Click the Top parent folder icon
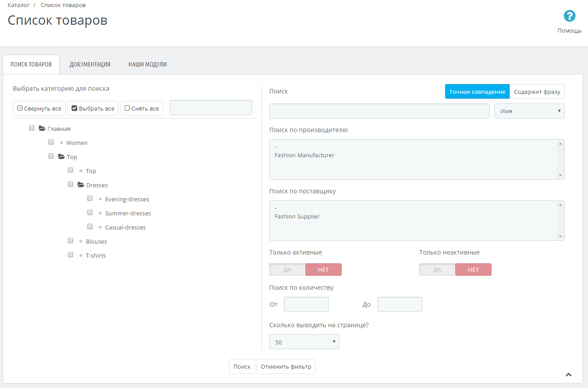588x388 pixels. tap(61, 157)
